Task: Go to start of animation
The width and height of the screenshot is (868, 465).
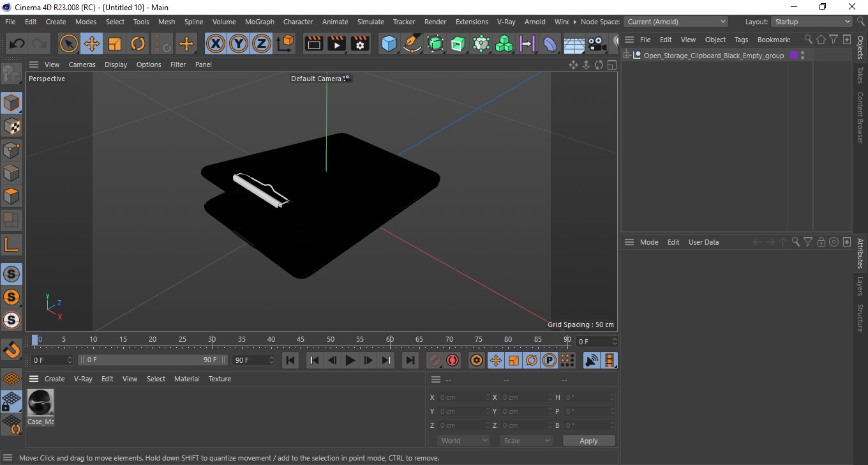Action: (x=290, y=360)
